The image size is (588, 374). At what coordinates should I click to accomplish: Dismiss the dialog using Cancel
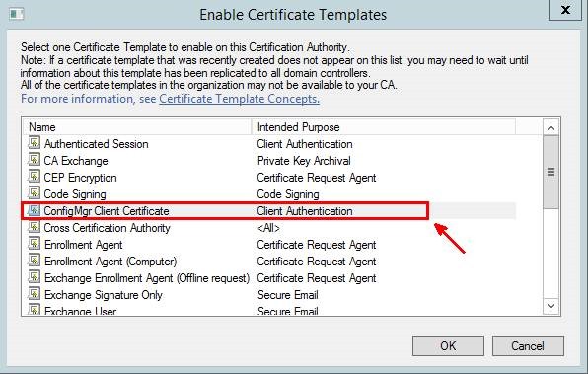point(528,345)
